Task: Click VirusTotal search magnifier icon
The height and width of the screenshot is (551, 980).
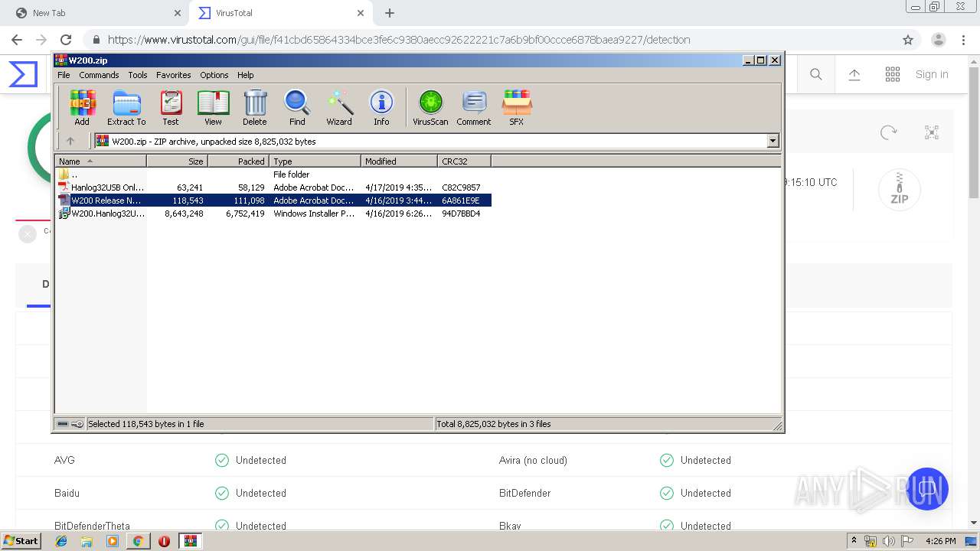Action: tap(816, 74)
